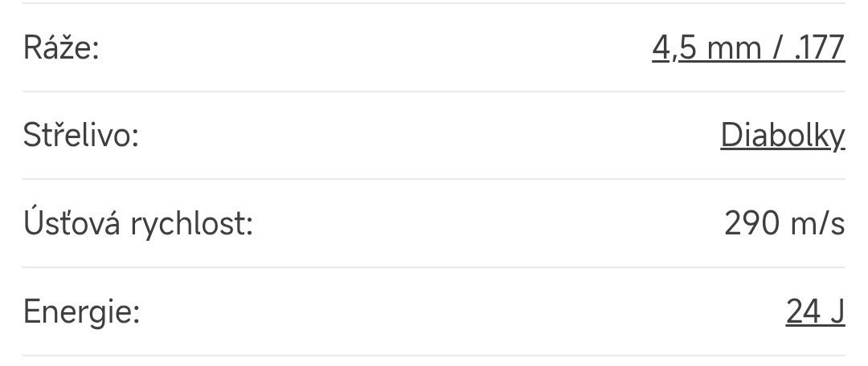The image size is (868, 366).
Task: Click the 290 m/s muzzle velocity value
Action: tap(784, 224)
